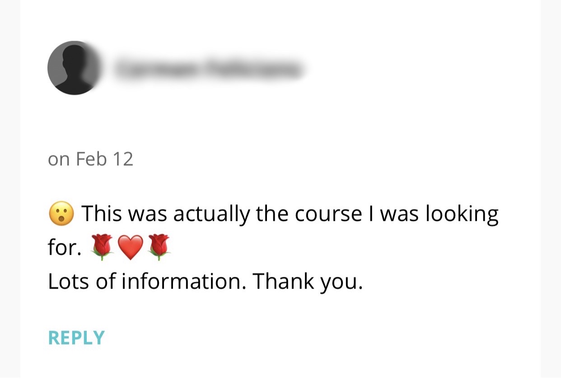Click the rose emoji left of the heart
Screen dimensions: 561x392
[103, 247]
